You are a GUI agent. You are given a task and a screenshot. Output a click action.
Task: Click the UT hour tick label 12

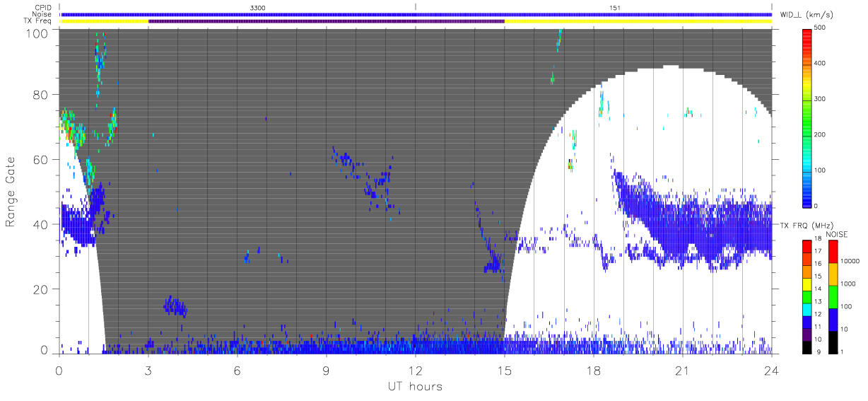coord(416,370)
